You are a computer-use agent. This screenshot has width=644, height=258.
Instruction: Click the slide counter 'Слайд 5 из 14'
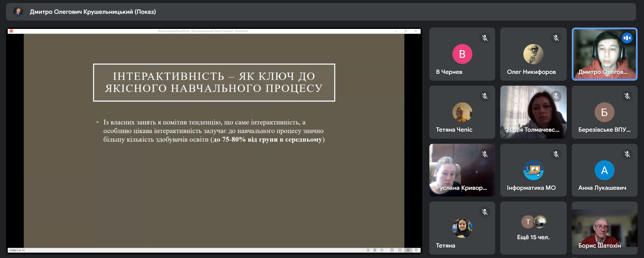click(17, 250)
